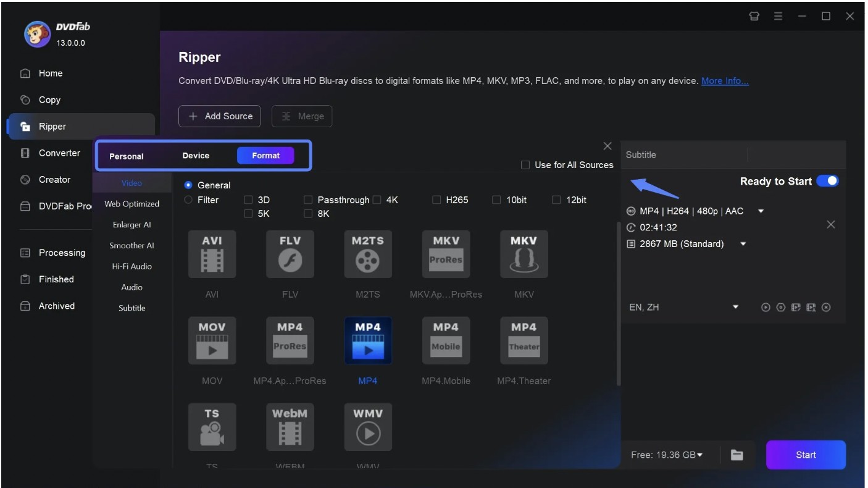
Task: Select the TS format icon
Action: (x=212, y=427)
